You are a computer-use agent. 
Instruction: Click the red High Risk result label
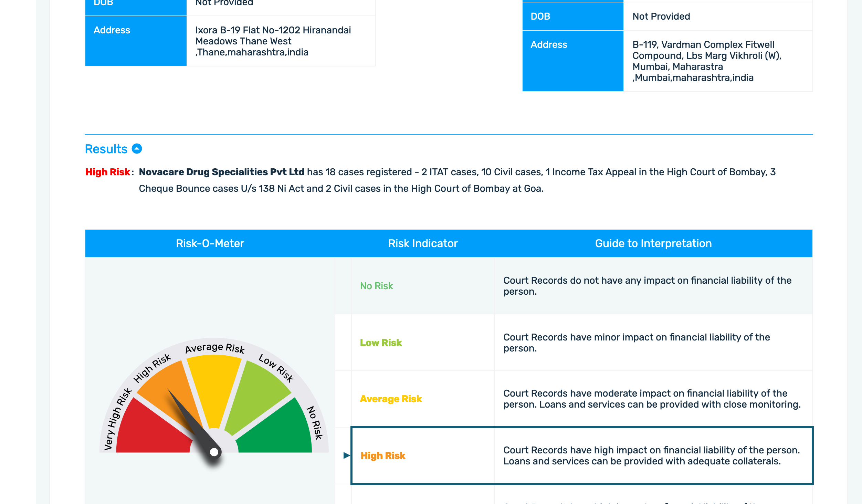107,172
